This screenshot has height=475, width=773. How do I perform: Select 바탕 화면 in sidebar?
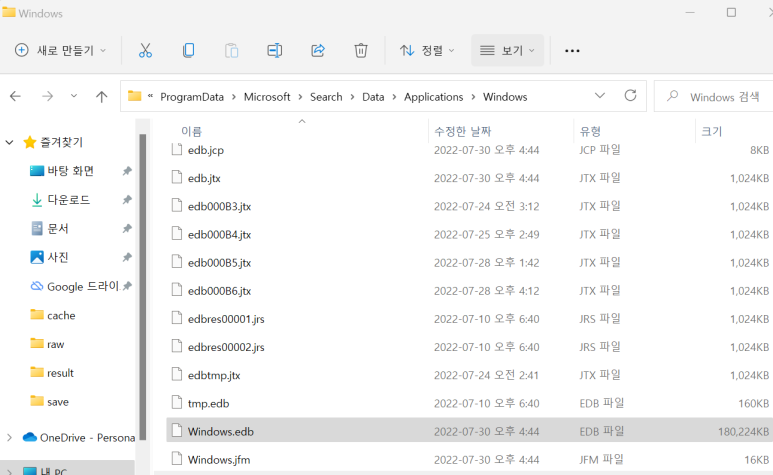pyautogui.click(x=70, y=171)
